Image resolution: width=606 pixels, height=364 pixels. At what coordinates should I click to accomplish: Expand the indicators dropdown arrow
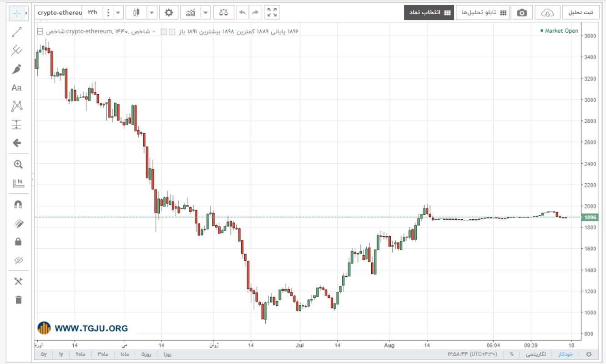point(206,13)
